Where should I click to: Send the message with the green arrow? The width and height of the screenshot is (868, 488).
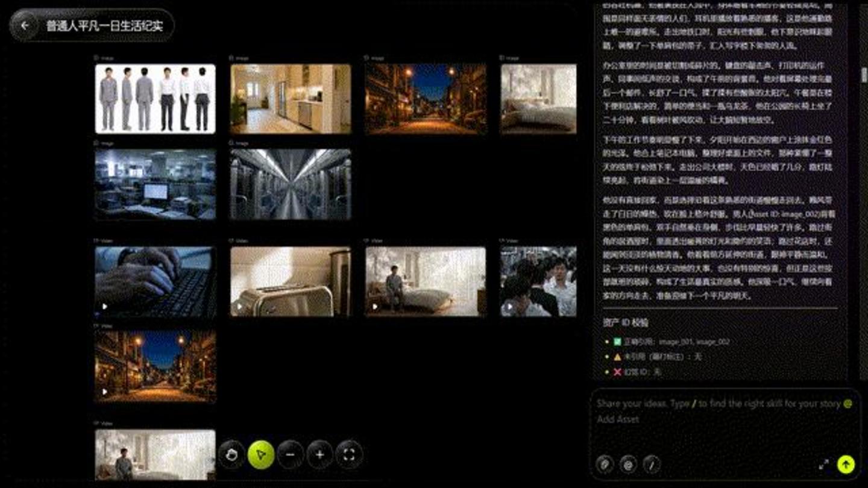[846, 465]
